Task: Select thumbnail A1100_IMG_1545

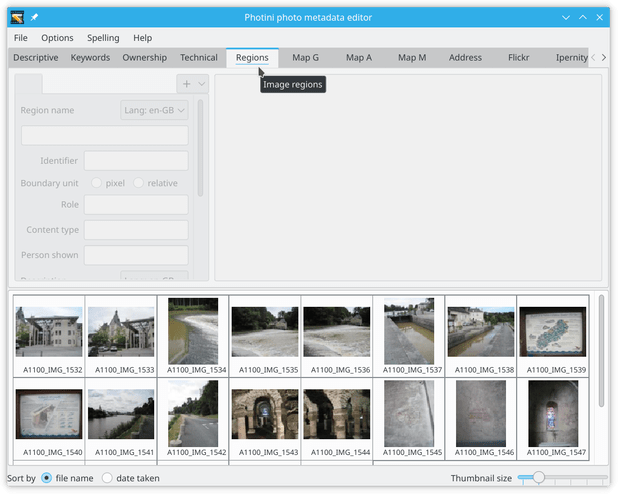Action: coord(409,418)
